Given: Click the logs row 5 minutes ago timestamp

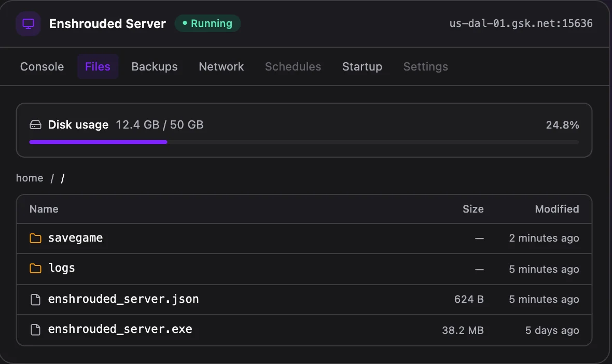Looking at the screenshot, I should (544, 269).
